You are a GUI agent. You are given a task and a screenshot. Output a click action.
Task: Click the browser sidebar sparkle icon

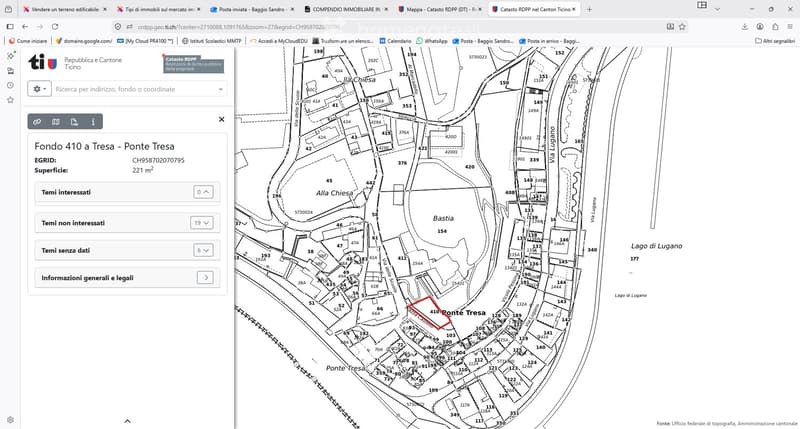[10, 56]
